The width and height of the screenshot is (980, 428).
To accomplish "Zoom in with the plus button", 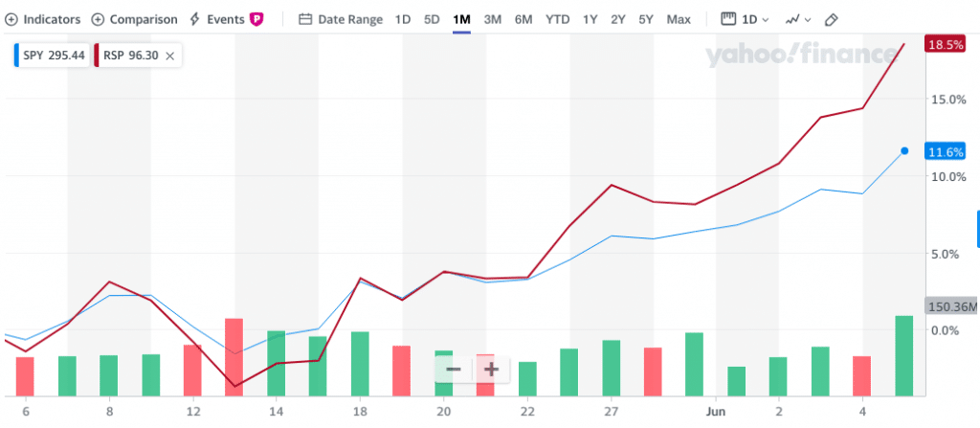I will [x=491, y=370].
